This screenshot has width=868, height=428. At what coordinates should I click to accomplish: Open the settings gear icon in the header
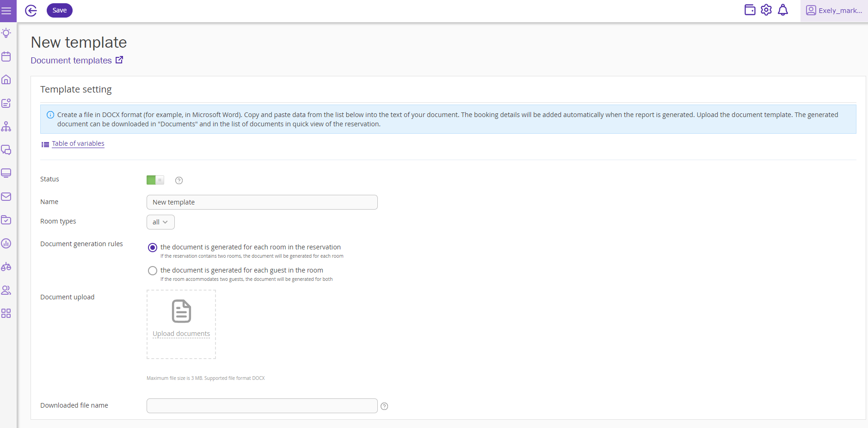point(766,9)
